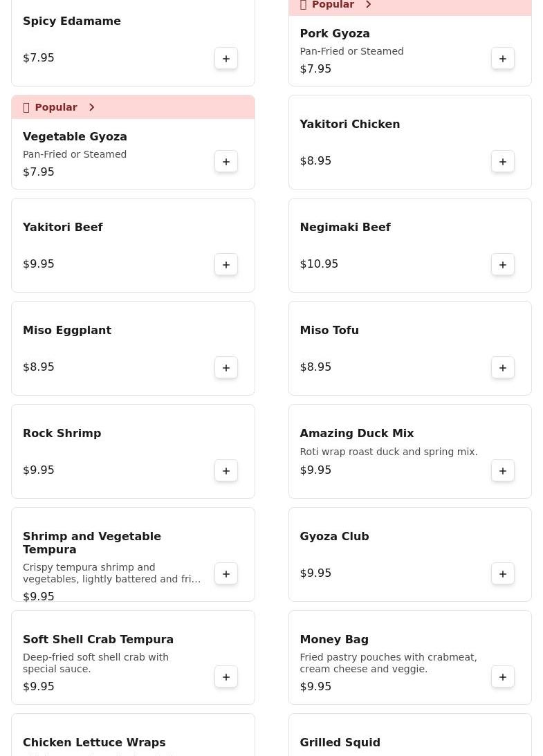Add Soft Shell Crab Tempura using the plus icon
The image size is (543, 756).
226,677
